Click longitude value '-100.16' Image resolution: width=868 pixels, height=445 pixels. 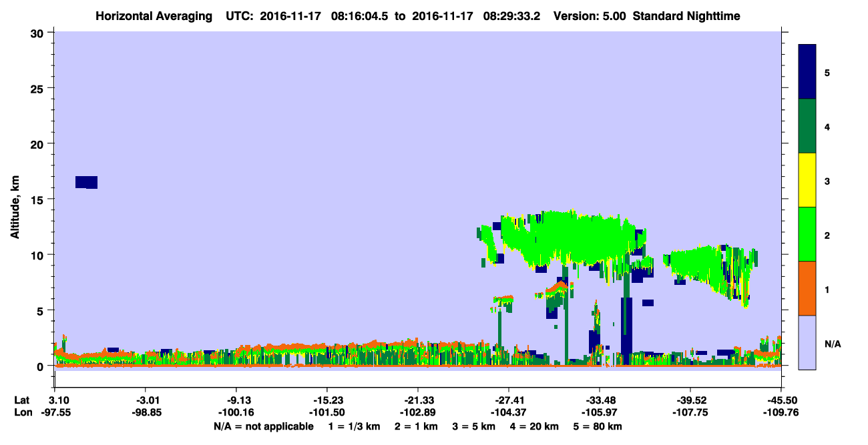point(236,412)
